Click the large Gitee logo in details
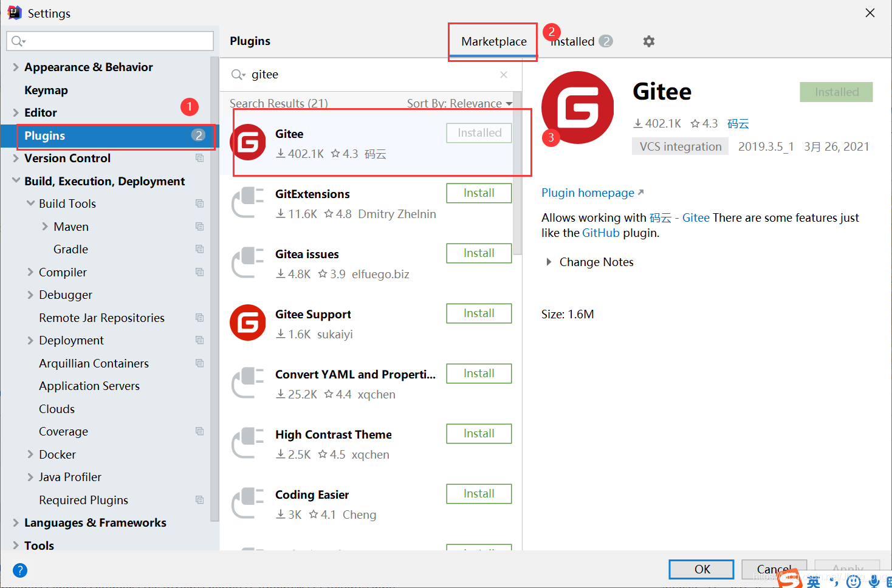Screen dimensions: 892x588 [x=578, y=108]
